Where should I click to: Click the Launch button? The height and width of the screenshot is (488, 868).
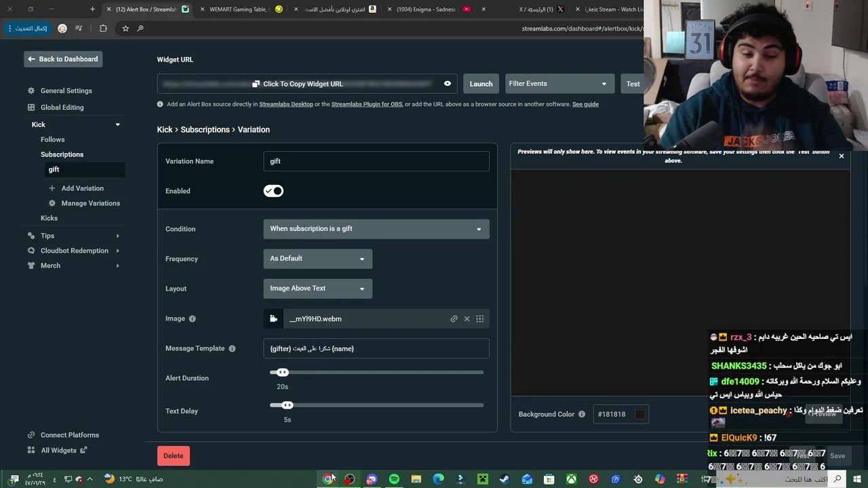[481, 84]
